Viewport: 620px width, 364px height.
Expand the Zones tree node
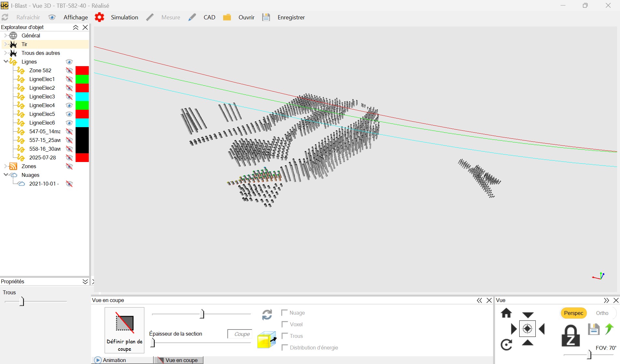5,166
